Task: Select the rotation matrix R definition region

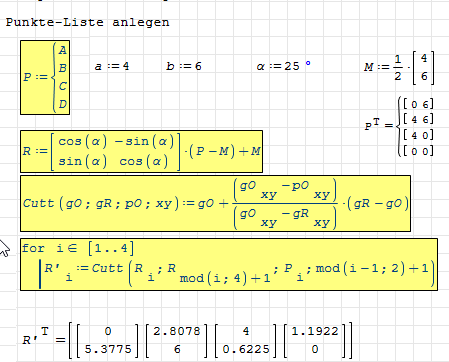Action: coord(141,152)
